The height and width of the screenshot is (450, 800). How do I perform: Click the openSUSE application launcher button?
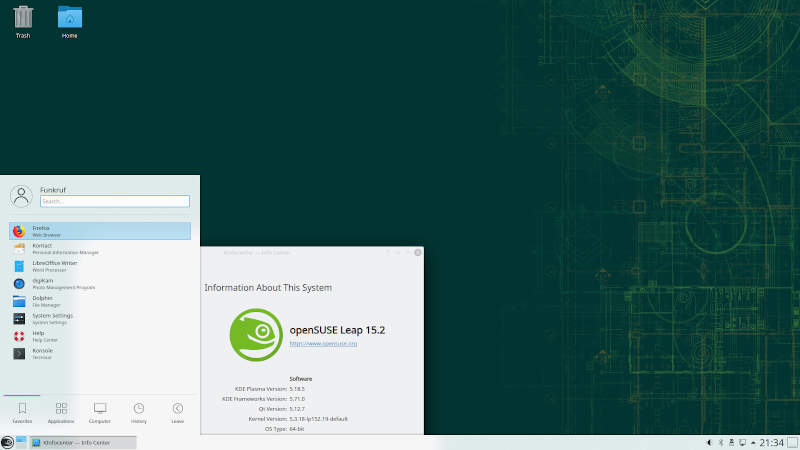coord(7,442)
